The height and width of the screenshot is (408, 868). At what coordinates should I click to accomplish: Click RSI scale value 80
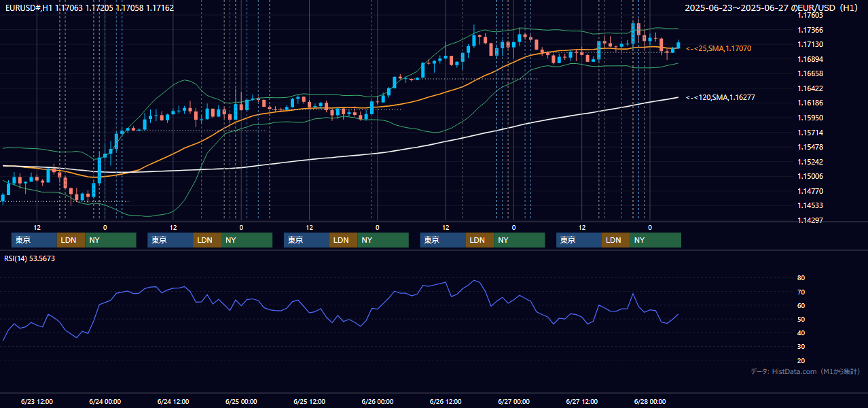[801, 278]
